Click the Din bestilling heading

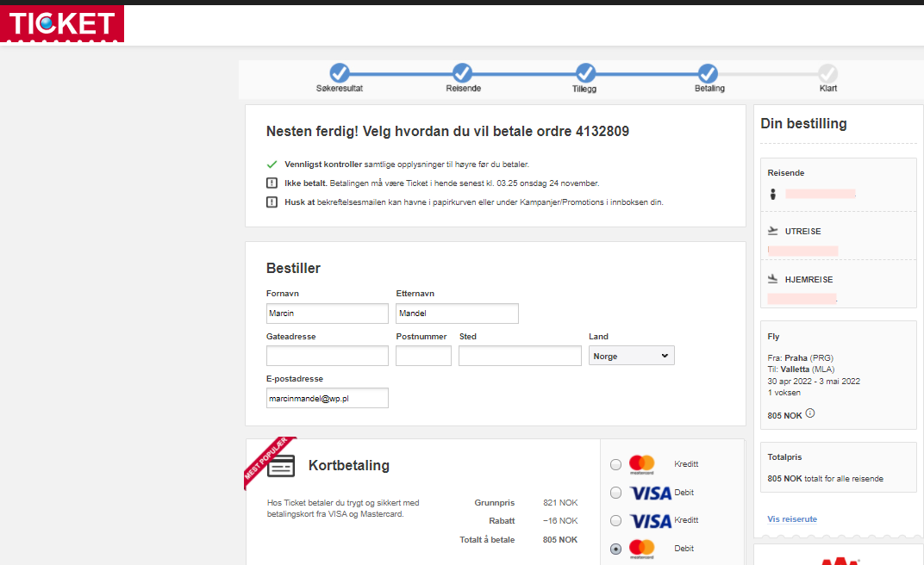(804, 124)
